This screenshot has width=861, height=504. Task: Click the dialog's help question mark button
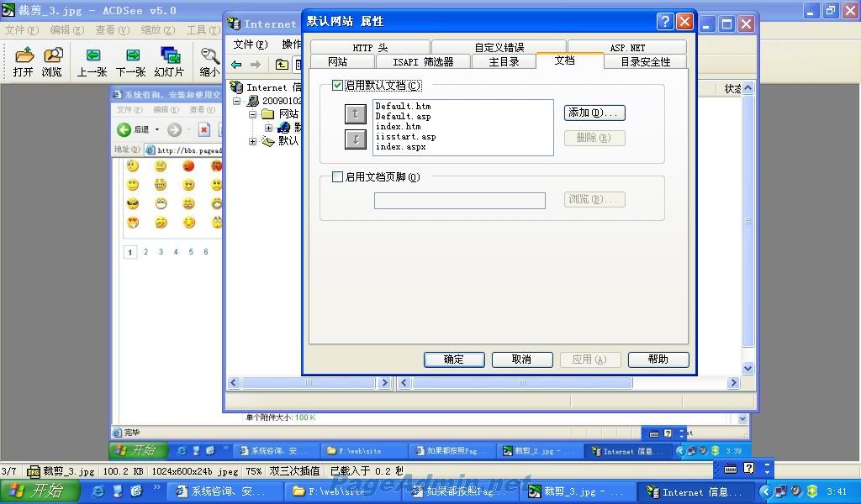point(665,22)
